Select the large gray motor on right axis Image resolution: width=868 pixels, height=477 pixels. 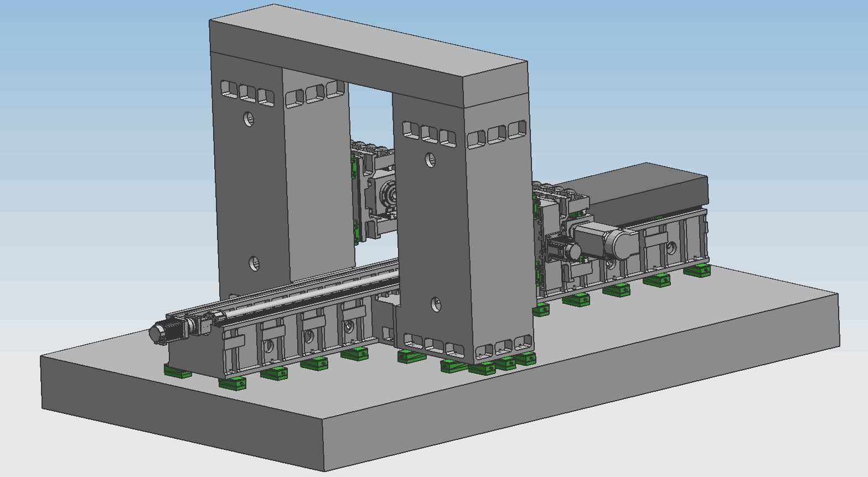[x=607, y=242]
